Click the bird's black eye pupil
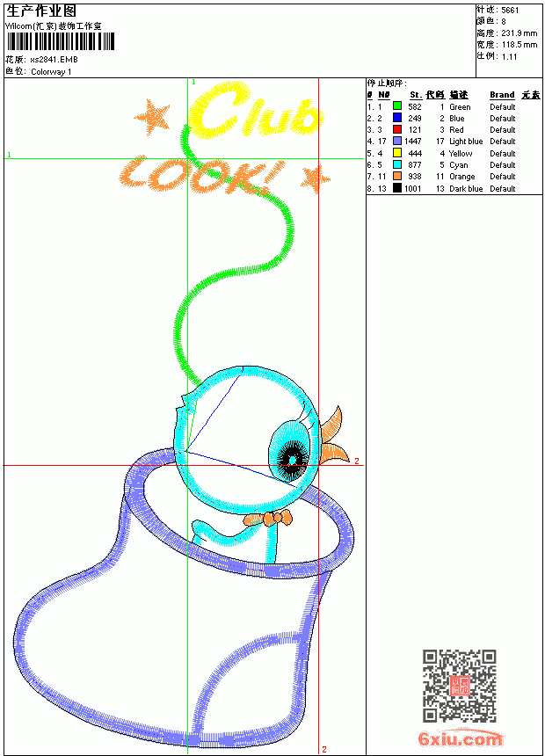Screen dimensions: 545x756 coord(292,460)
